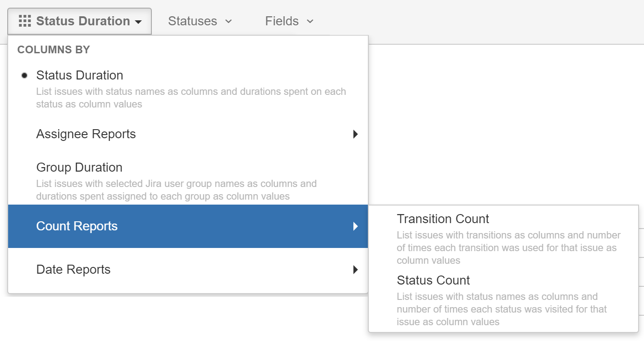This screenshot has height=341, width=644.
Task: Click the chevron beside Statuses
Action: point(229,21)
